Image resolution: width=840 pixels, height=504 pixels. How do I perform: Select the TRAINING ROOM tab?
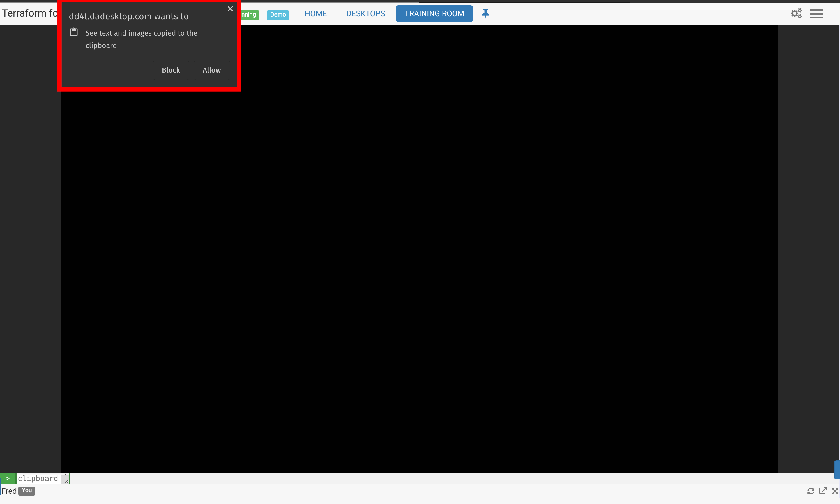click(x=434, y=13)
